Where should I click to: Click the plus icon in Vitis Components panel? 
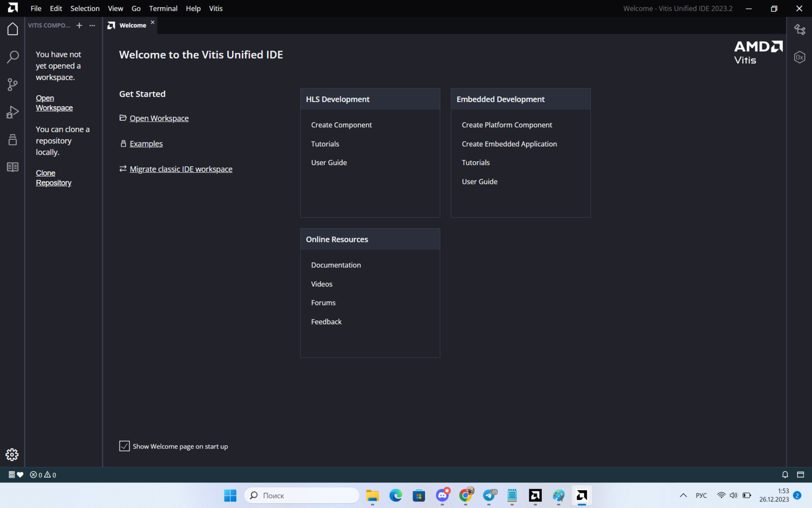tap(79, 25)
